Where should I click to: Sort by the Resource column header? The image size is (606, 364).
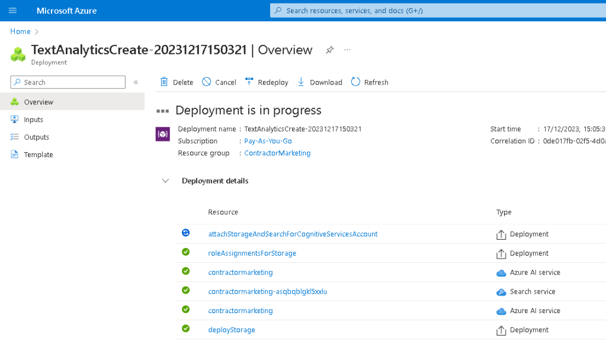(223, 212)
